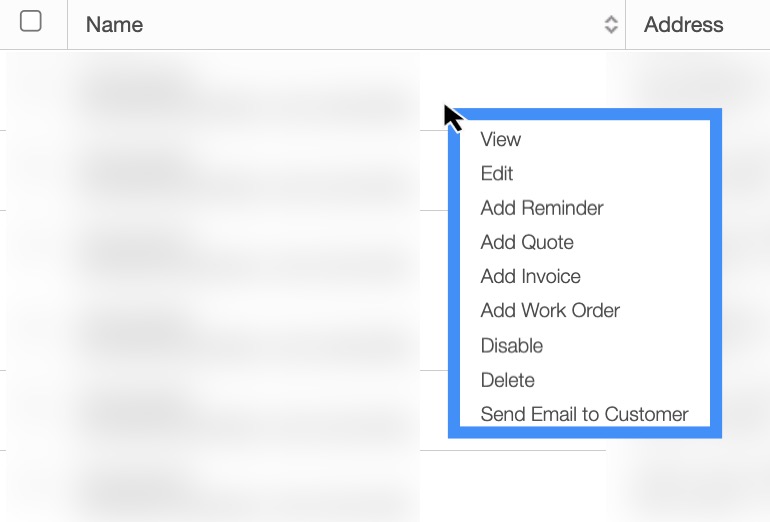Click the last visible blurred customer row
770x522 pixels.
135,488
